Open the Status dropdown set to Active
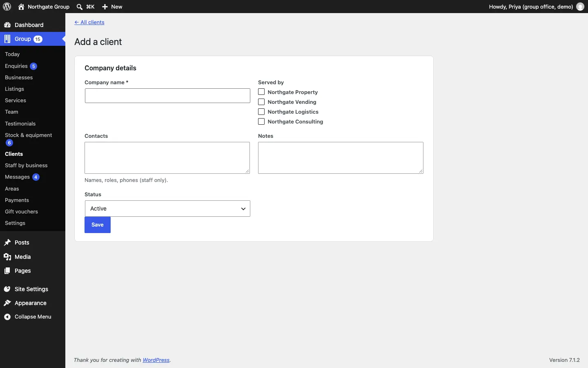588x368 pixels. [x=167, y=209]
